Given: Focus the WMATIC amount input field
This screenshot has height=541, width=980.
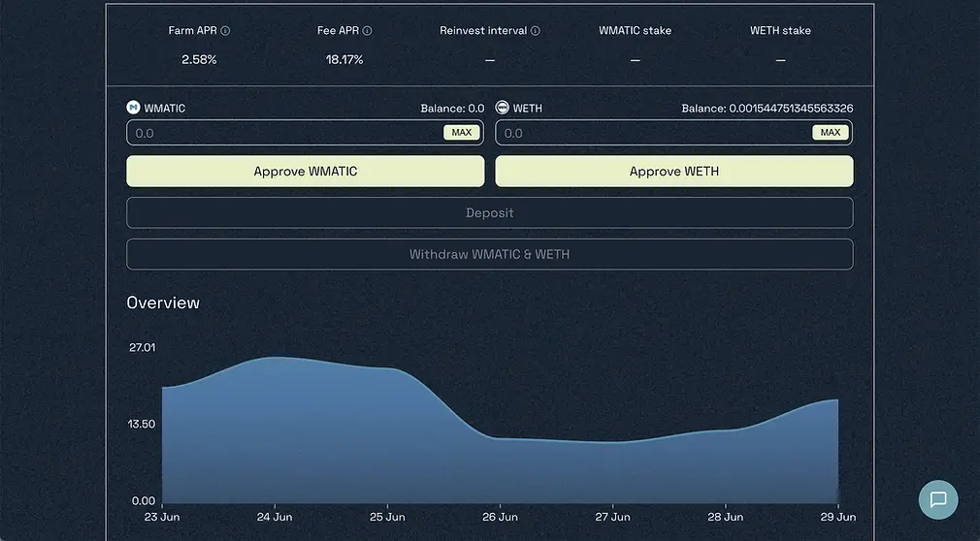Looking at the screenshot, I should pyautogui.click(x=283, y=133).
